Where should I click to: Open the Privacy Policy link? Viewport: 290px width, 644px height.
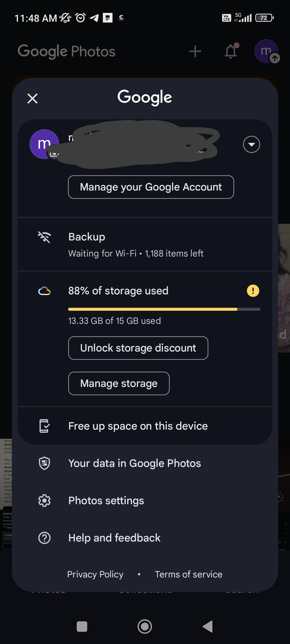click(x=95, y=574)
